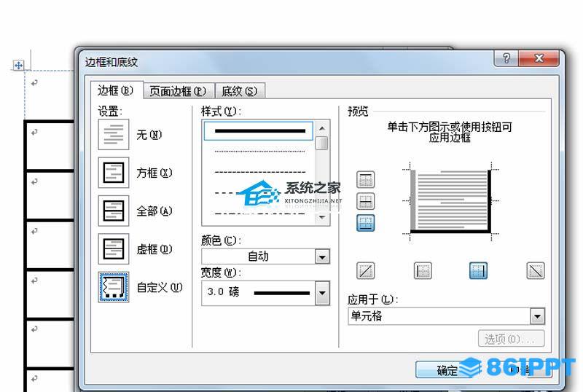Toggle the top border button in preview
This screenshot has width=583, height=392.
coord(366,180)
